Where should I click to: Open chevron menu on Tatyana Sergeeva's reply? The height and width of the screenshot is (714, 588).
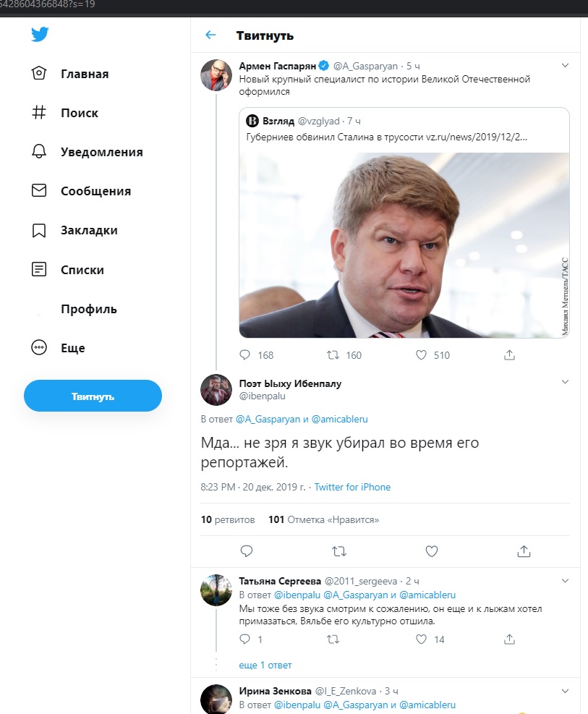point(565,580)
